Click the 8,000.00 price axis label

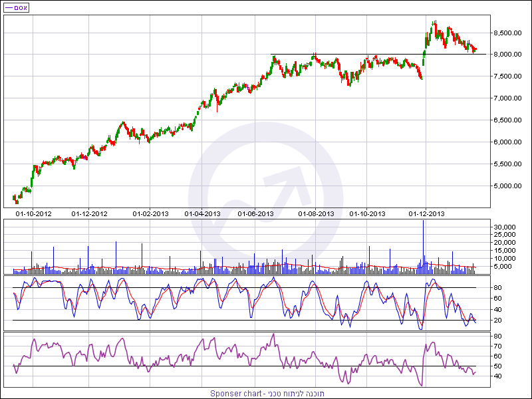click(x=507, y=55)
